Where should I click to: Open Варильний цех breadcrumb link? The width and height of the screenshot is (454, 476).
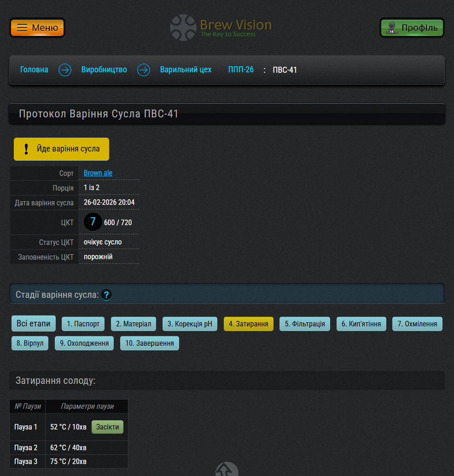click(x=186, y=70)
